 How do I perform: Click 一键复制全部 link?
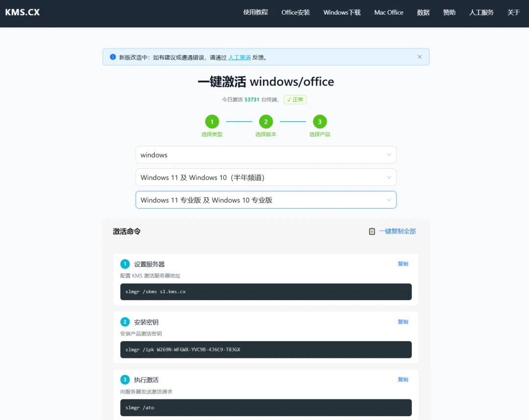tap(397, 231)
